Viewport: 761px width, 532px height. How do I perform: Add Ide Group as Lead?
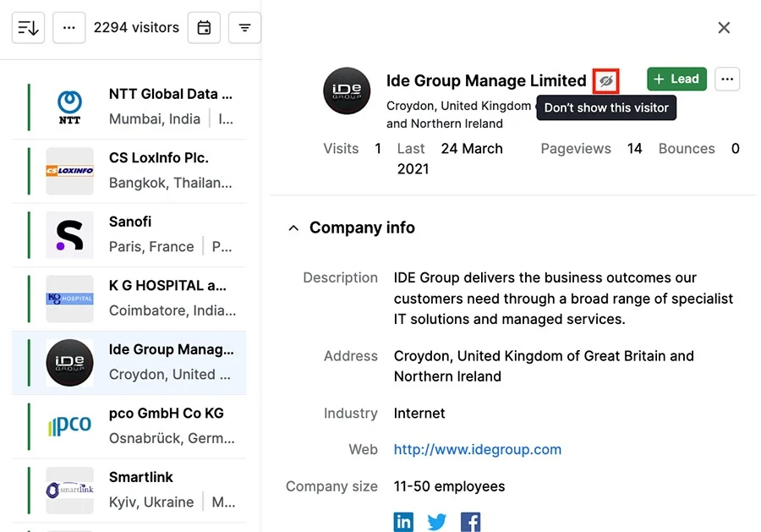coord(676,80)
